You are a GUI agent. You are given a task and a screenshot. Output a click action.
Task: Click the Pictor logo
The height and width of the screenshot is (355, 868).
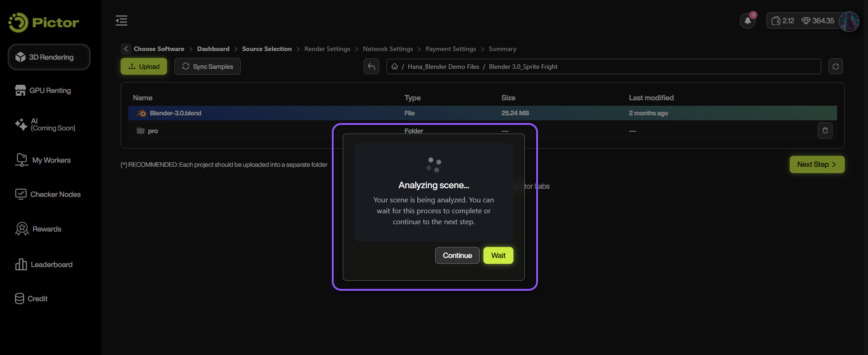coord(44,22)
